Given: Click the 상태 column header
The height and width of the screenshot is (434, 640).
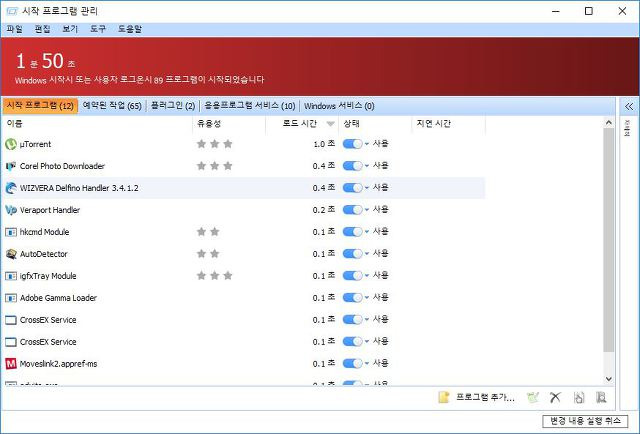Looking at the screenshot, I should 375,124.
